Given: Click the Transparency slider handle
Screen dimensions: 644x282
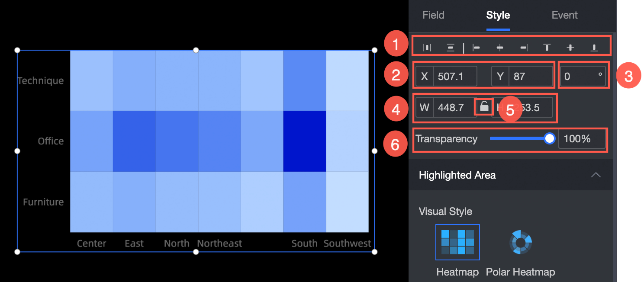Looking at the screenshot, I should point(550,138).
